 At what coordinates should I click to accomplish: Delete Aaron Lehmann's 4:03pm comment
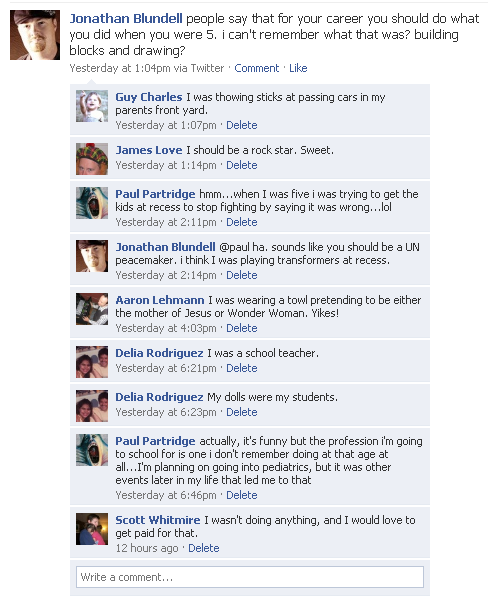point(242,328)
